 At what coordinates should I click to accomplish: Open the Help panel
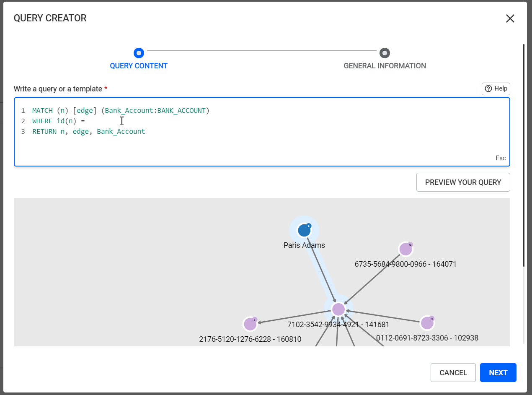496,88
